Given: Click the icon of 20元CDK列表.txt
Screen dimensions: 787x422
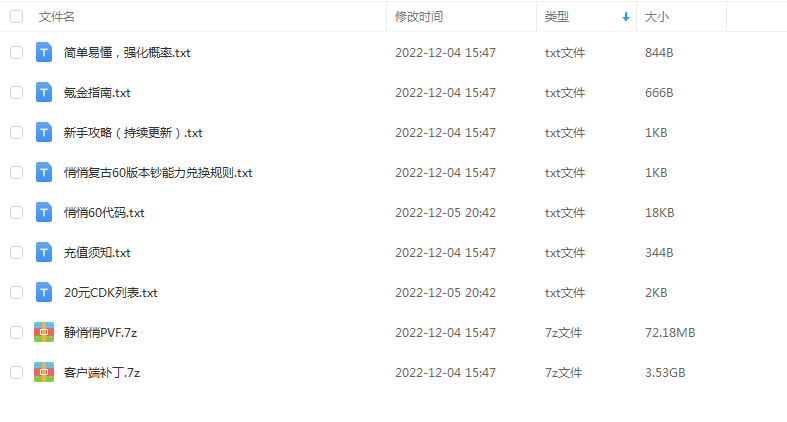Looking at the screenshot, I should click(x=44, y=293).
